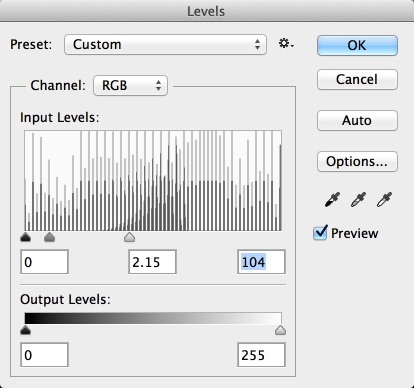Toggle the Preview checkbox
The height and width of the screenshot is (388, 414).
pos(320,232)
